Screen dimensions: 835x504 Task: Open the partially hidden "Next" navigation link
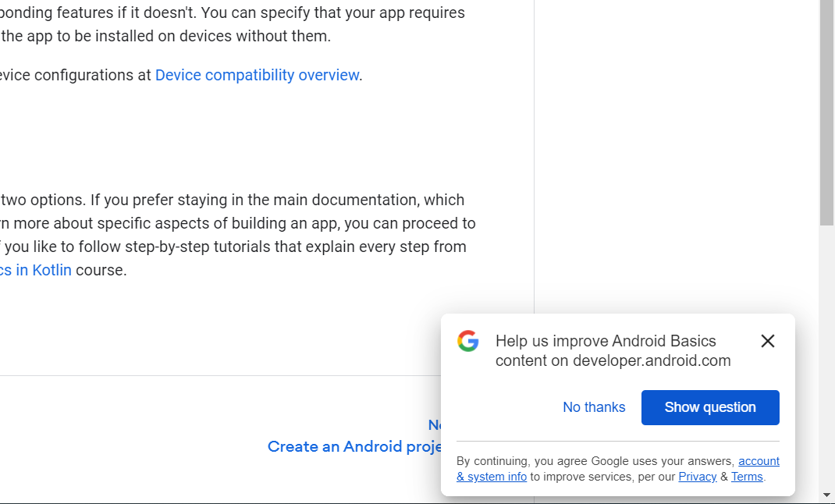point(435,424)
